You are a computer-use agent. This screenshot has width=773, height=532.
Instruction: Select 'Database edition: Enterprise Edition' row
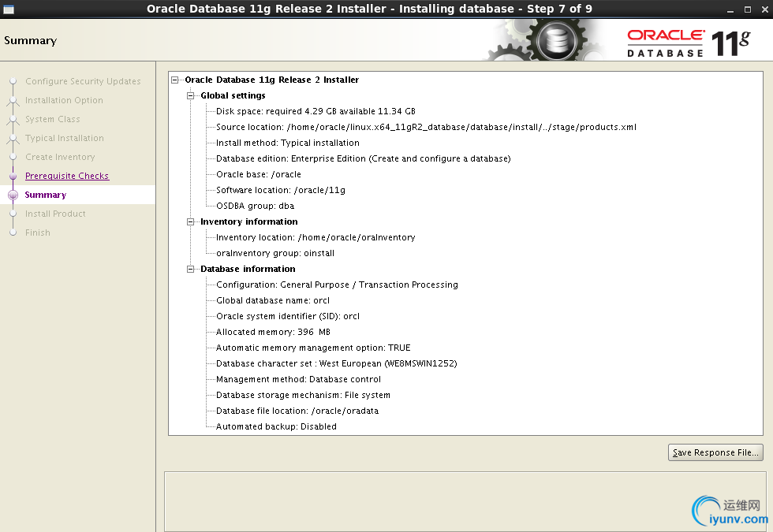click(x=364, y=158)
